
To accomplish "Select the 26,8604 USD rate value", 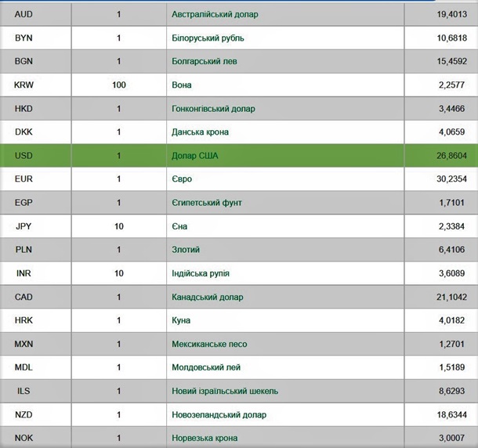I will (x=451, y=156).
